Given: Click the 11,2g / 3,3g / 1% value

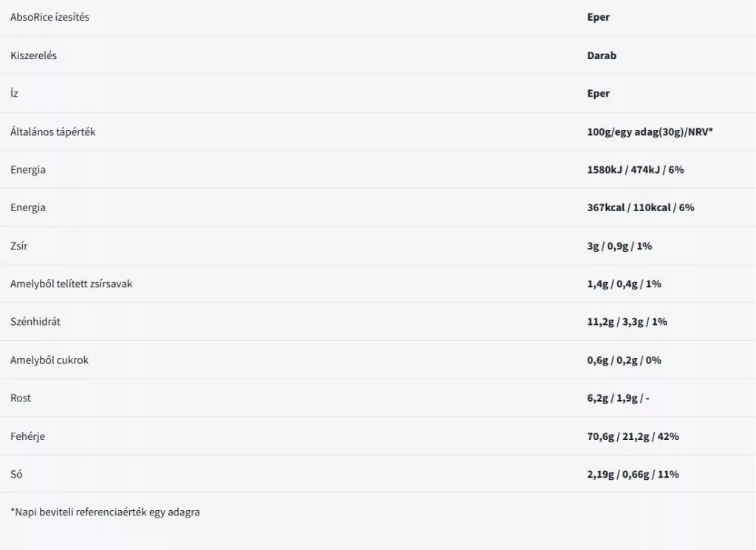Looking at the screenshot, I should click(x=627, y=322).
